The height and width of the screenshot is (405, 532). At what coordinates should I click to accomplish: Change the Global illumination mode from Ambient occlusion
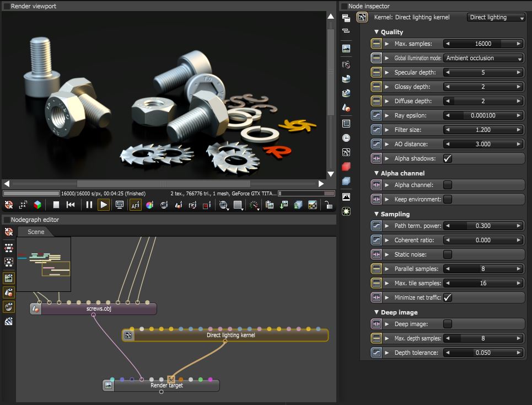[x=483, y=58]
